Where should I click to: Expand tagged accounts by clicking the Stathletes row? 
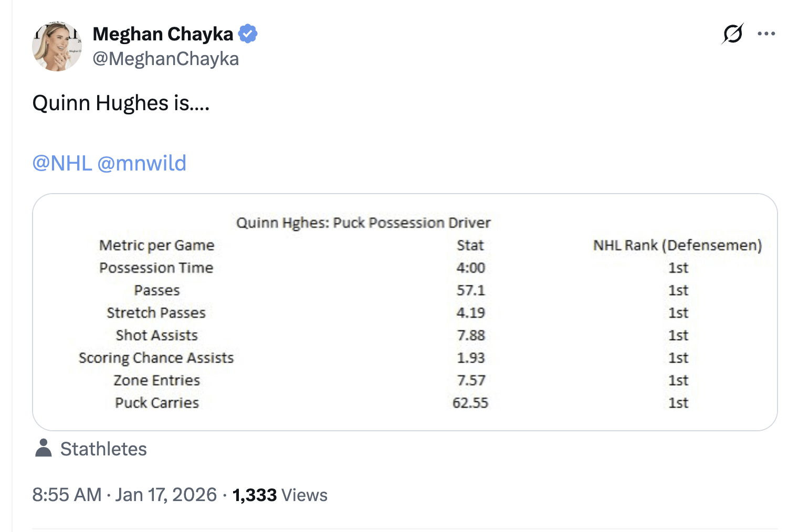pos(104,449)
